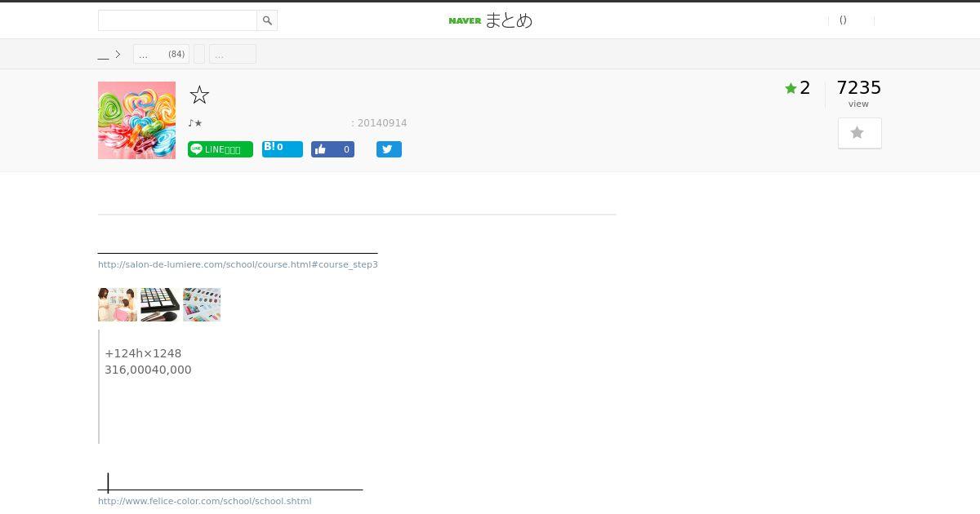Open the salon-de-lumiere.com course link

click(x=238, y=264)
